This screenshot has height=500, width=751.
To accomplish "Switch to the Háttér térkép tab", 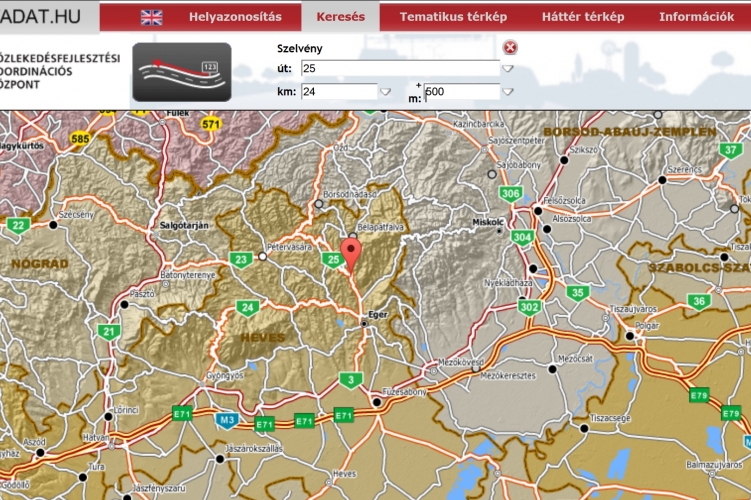I will pos(583,17).
